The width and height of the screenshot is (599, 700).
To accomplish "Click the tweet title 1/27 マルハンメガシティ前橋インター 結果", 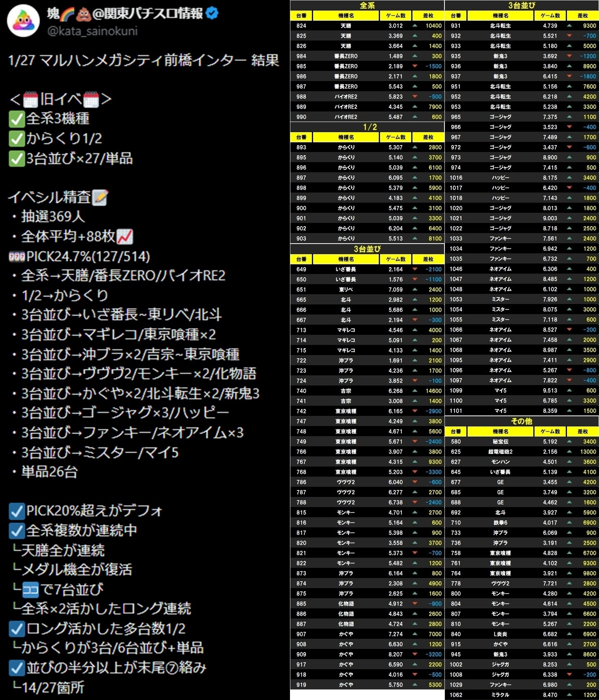I will [x=144, y=60].
